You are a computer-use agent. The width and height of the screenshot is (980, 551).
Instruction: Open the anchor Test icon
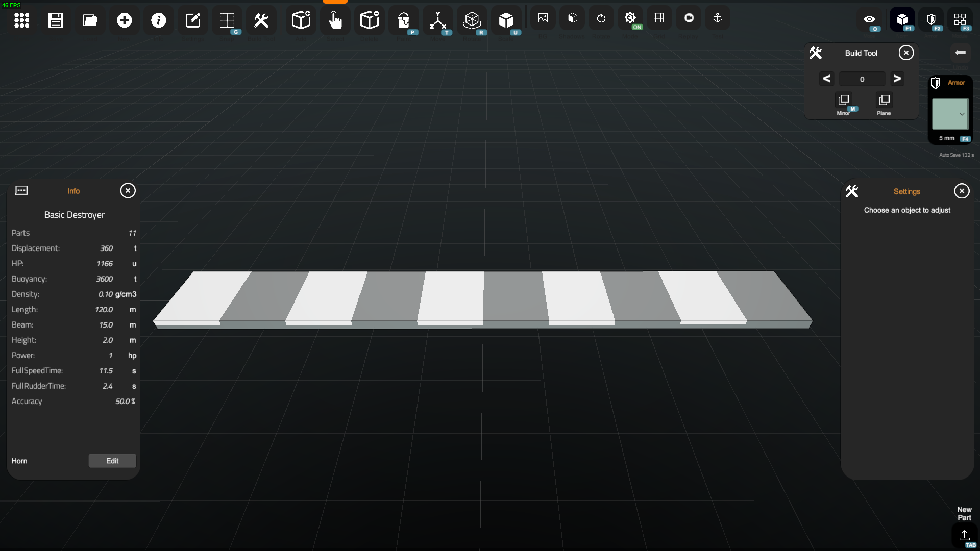pos(717,18)
